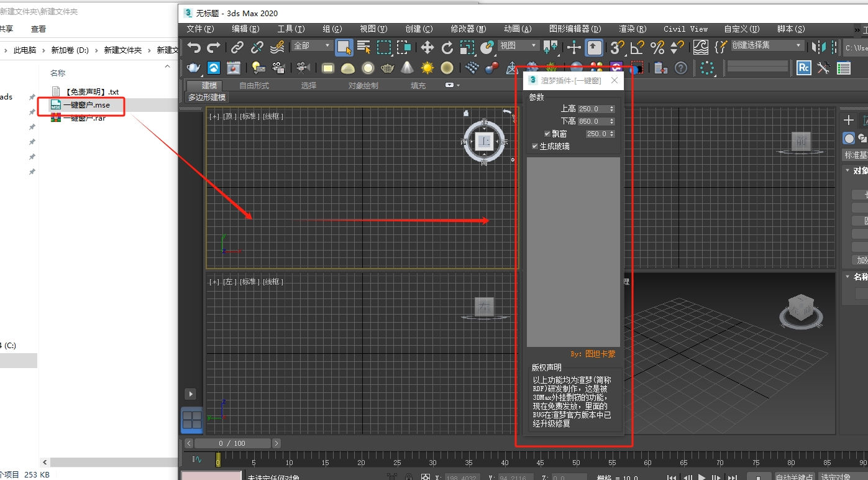Click the 0 / 100 time slider
Viewport: 868px width, 480px height.
coord(232,443)
